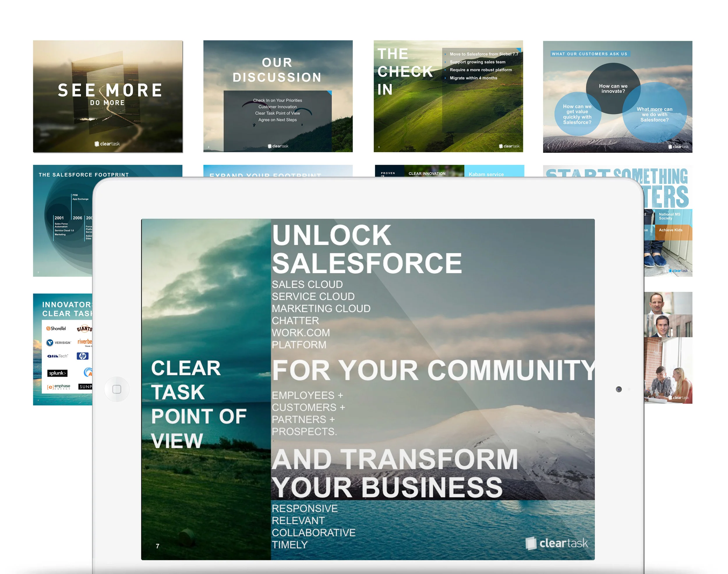Click 'Customer Innovation' agenda line
728x574 pixels.
[x=278, y=107]
